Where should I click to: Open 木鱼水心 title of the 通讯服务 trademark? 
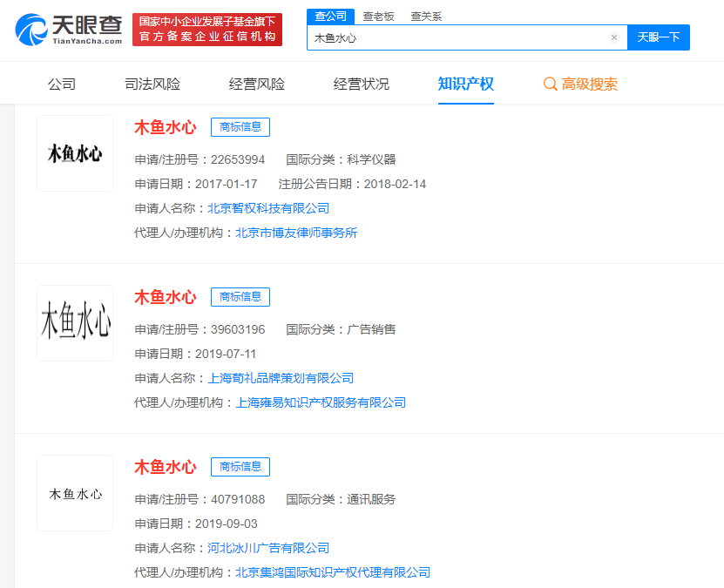[166, 467]
